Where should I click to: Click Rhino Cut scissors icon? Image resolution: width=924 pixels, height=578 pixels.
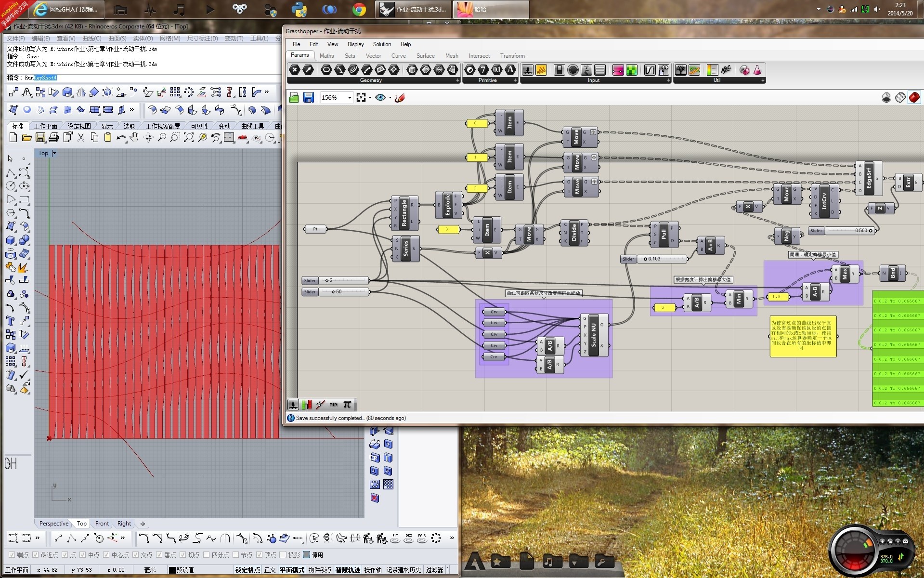(x=81, y=138)
